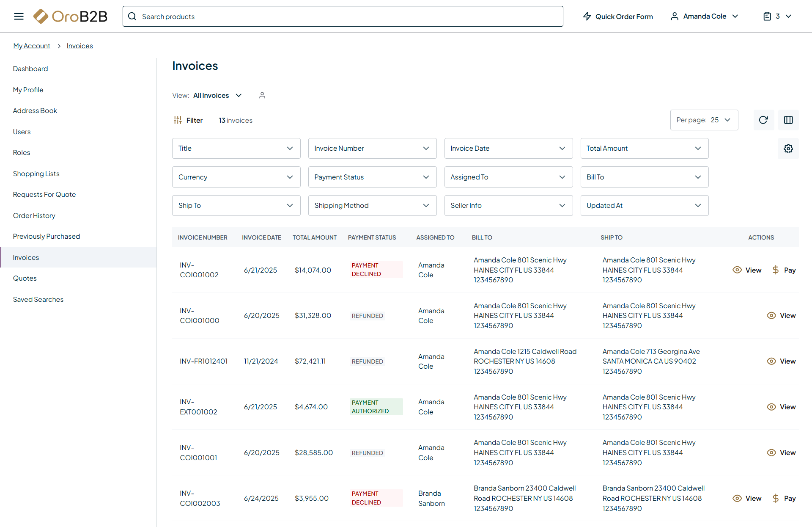Open the Amanda Cole account menu

[x=705, y=17]
